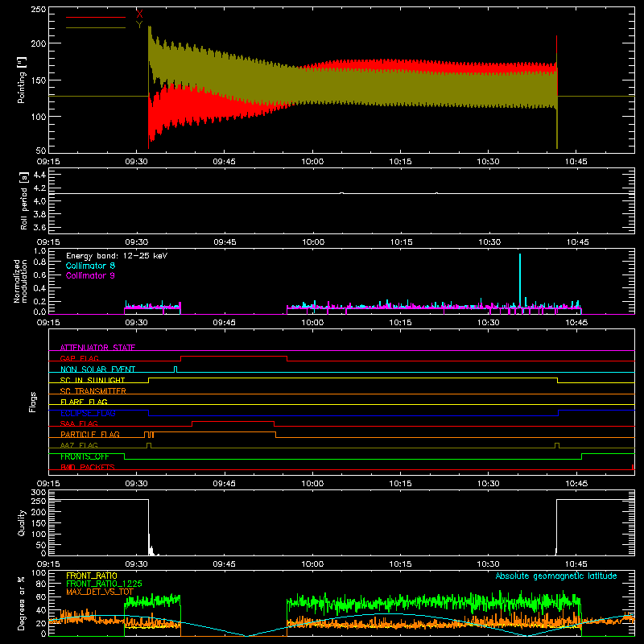The height and width of the screenshot is (644, 644).
Task: Click the green FRONT_RATIO_1225 legend label
Action: [104, 584]
